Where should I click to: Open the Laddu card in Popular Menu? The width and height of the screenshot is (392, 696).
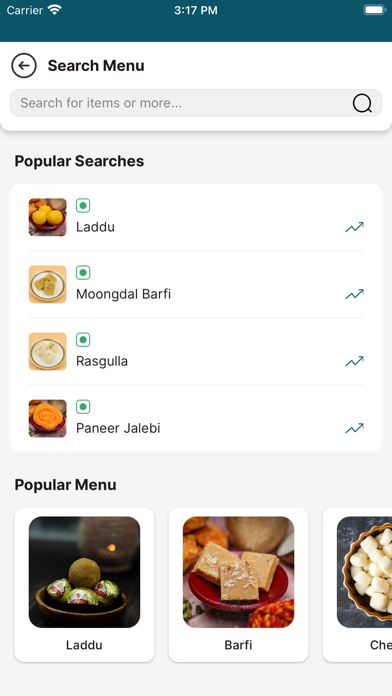click(84, 585)
